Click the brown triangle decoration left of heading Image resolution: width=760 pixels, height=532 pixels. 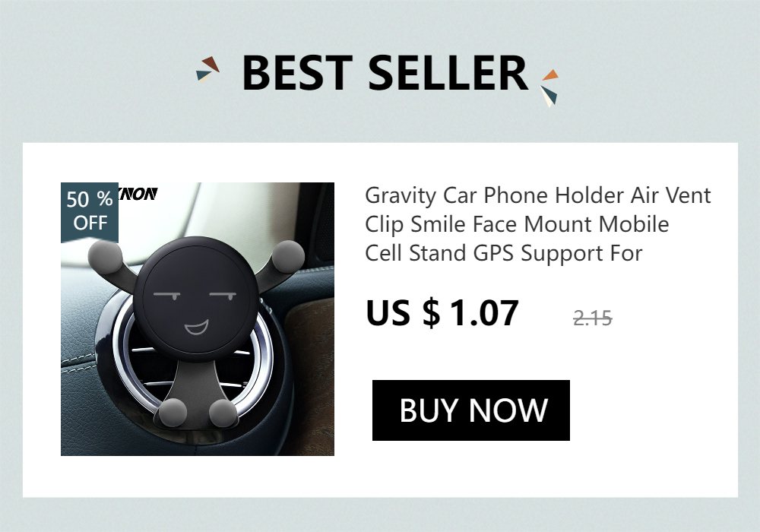point(211,64)
